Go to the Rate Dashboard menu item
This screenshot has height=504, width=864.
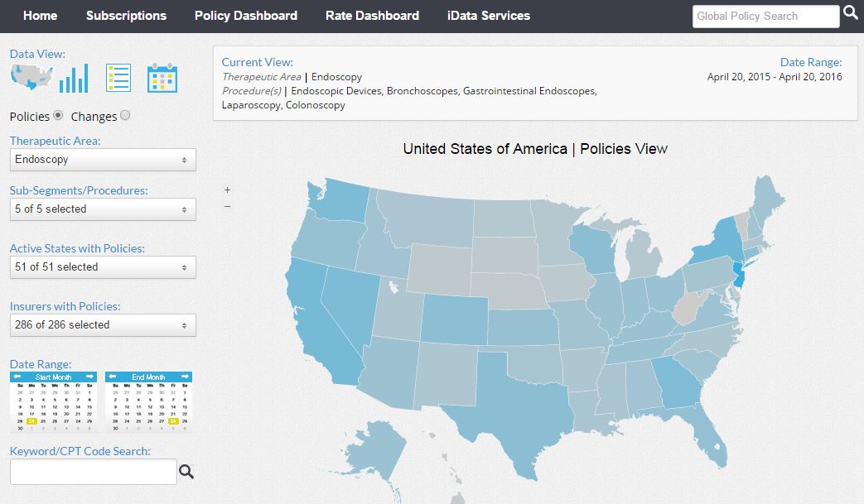click(373, 16)
